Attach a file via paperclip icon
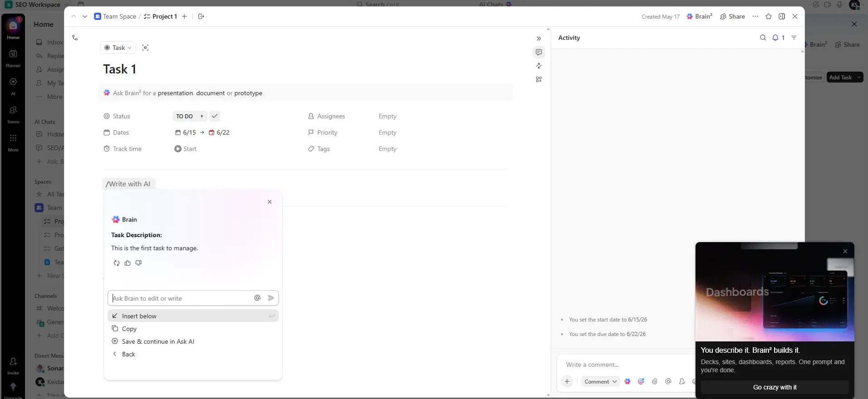This screenshot has width=868, height=399. point(655,381)
